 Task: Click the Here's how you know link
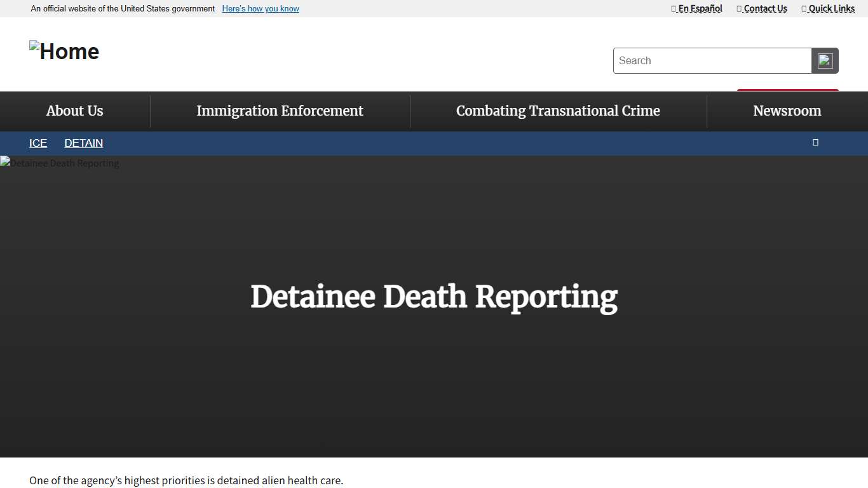pos(260,8)
